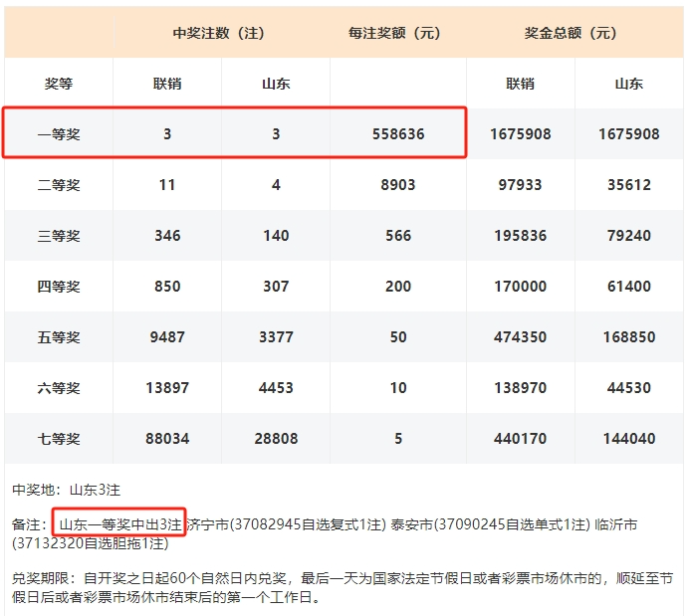
Task: Select the 奖等 header cell
Action: (59, 84)
